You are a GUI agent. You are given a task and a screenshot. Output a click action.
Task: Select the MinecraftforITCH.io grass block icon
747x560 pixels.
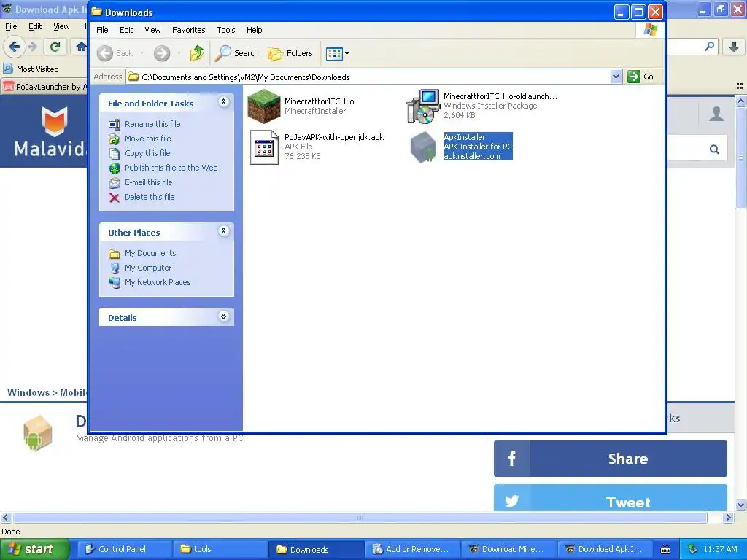coord(264,106)
